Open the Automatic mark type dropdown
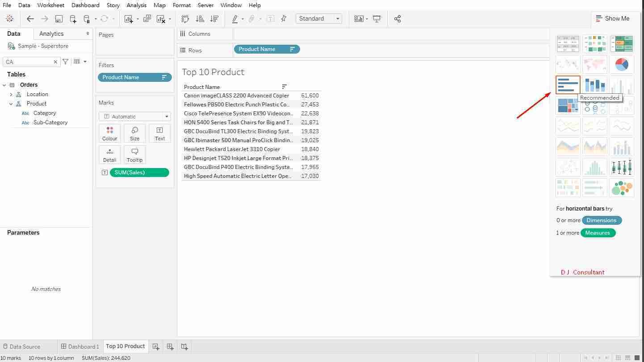This screenshot has height=362, width=644. pos(134,117)
